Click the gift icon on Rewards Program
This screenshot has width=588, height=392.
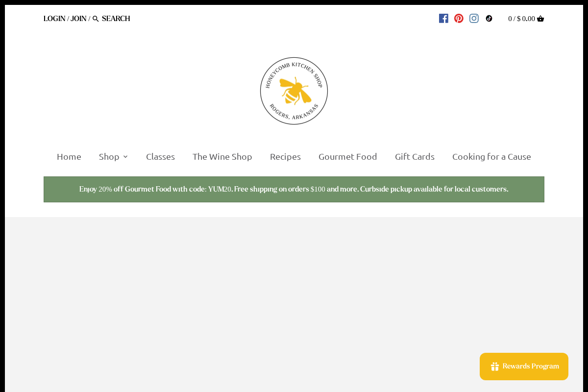point(494,366)
